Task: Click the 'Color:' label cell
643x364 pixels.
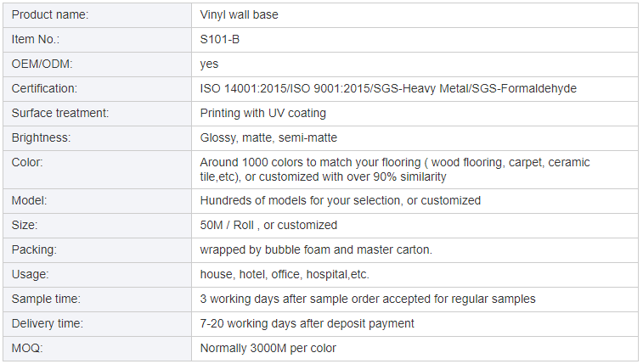Action: click(28, 162)
